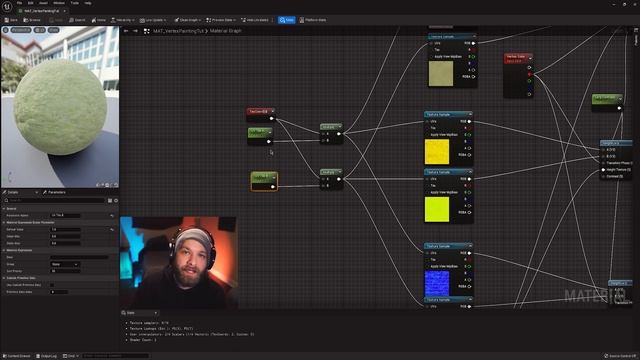
Task: Open the Live Update dropdown
Action: (153, 20)
